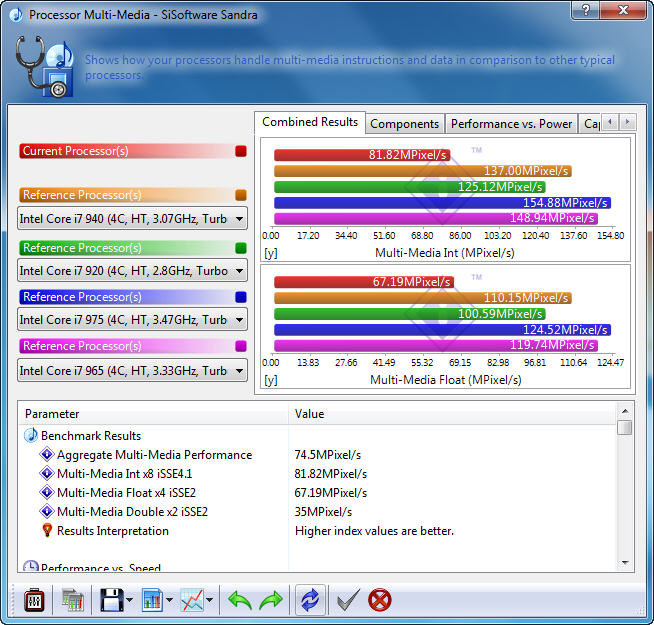This screenshot has height=625, width=654.
Task: Click the Multi-Media Float x4 diamond icon
Action: 47,492
